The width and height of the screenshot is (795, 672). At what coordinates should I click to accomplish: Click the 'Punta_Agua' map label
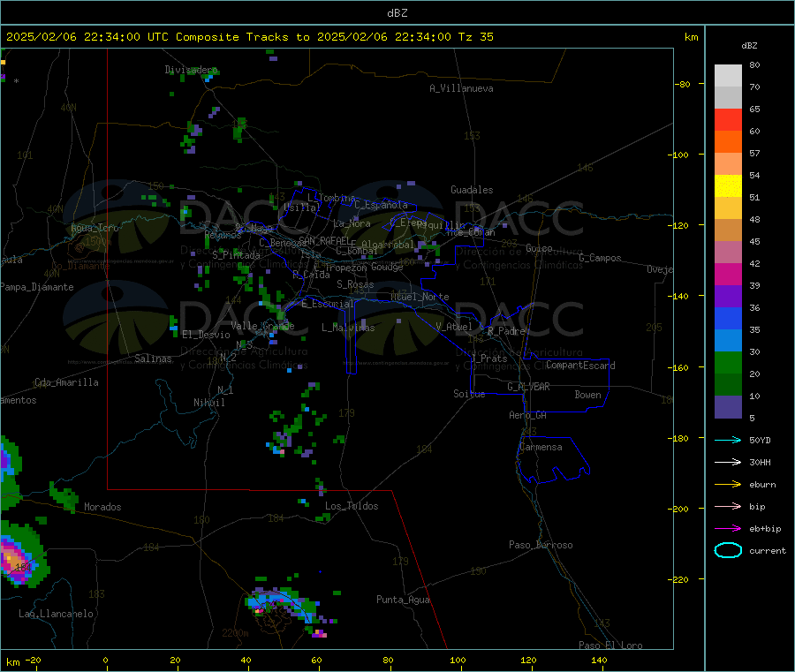click(x=403, y=600)
